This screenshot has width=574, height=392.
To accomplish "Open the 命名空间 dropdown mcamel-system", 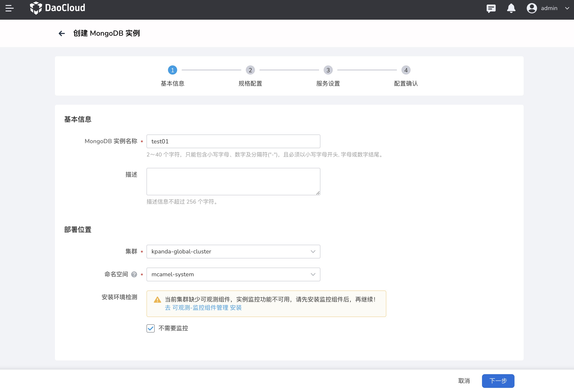I will tap(233, 274).
